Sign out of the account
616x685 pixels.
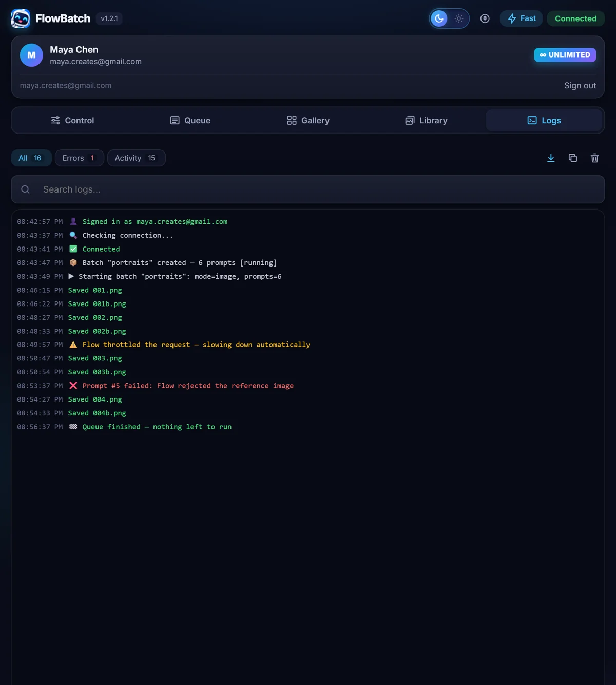580,86
